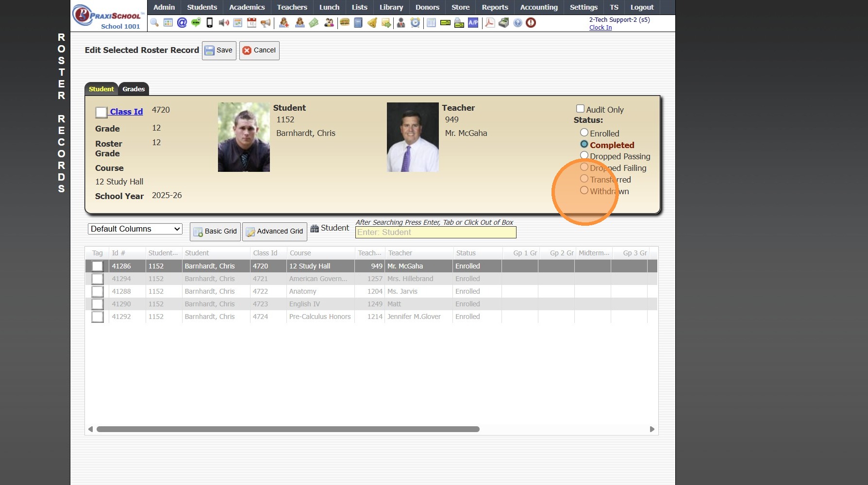Click the mobile phone icon
868x485 pixels.
click(x=210, y=23)
